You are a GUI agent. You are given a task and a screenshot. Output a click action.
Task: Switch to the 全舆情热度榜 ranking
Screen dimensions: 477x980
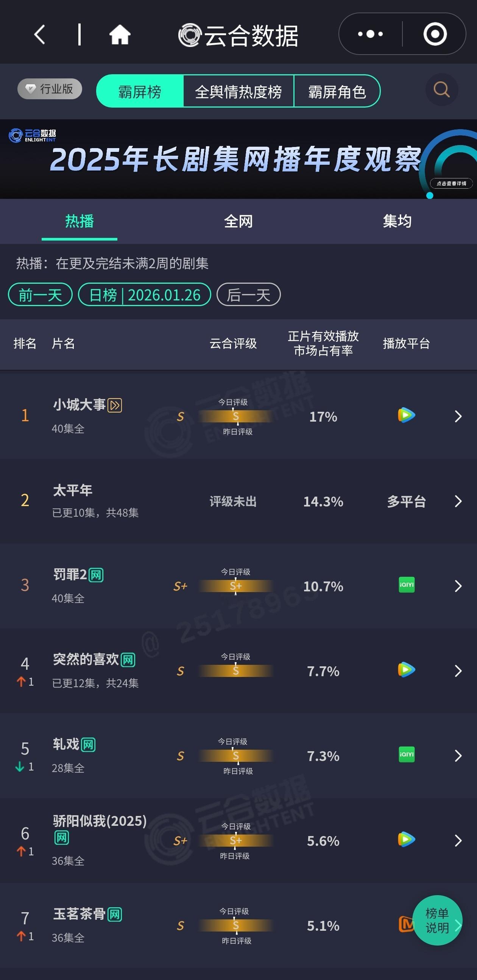pos(239,92)
